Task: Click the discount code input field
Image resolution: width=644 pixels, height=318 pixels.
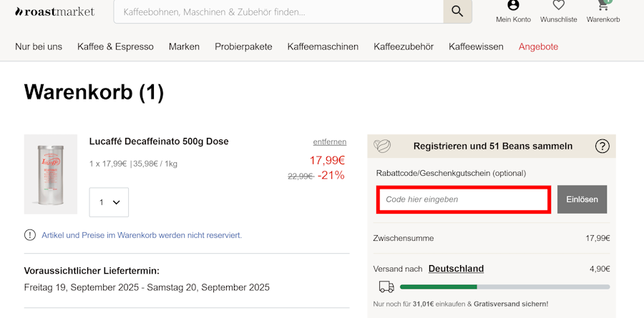Action: pos(463,199)
